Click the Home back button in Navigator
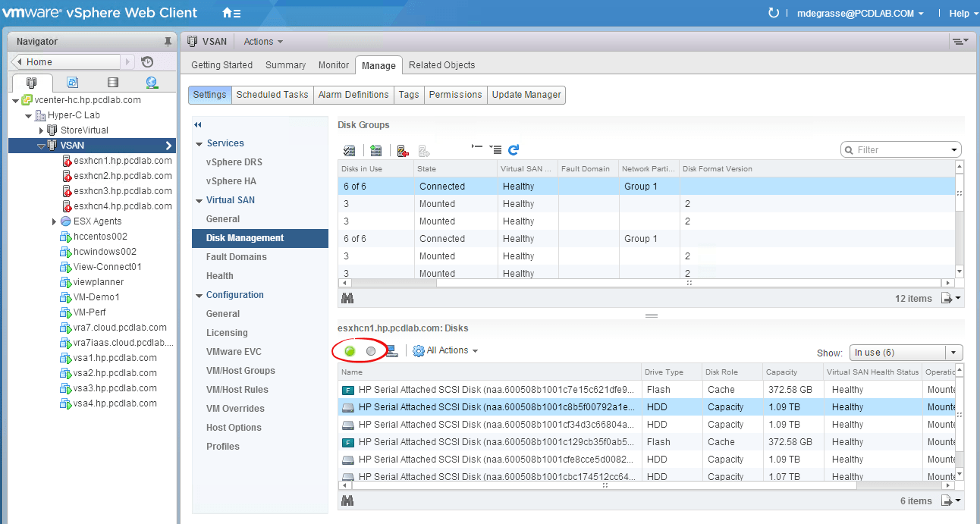The image size is (980, 524). (x=67, y=62)
